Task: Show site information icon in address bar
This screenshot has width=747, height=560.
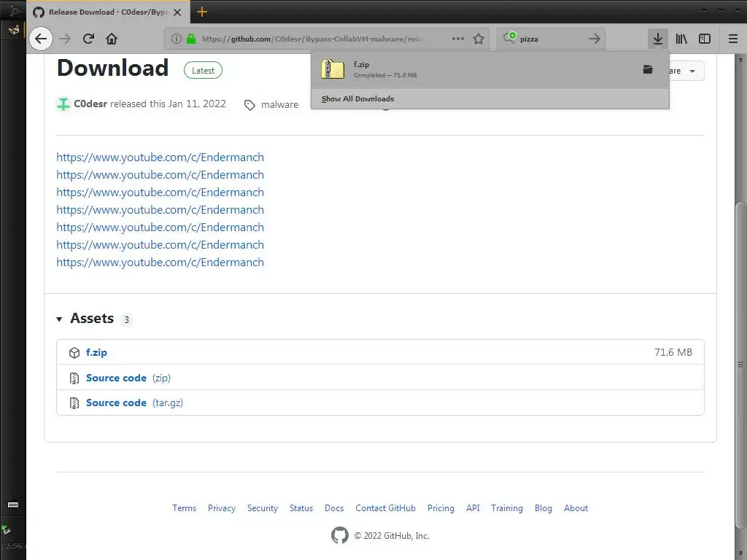Action: click(x=177, y=39)
